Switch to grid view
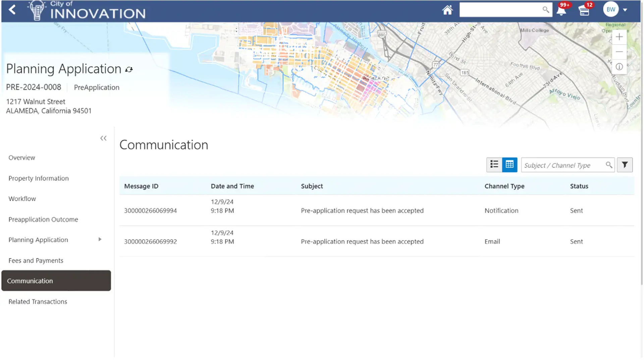This screenshot has height=362, width=644. (509, 165)
